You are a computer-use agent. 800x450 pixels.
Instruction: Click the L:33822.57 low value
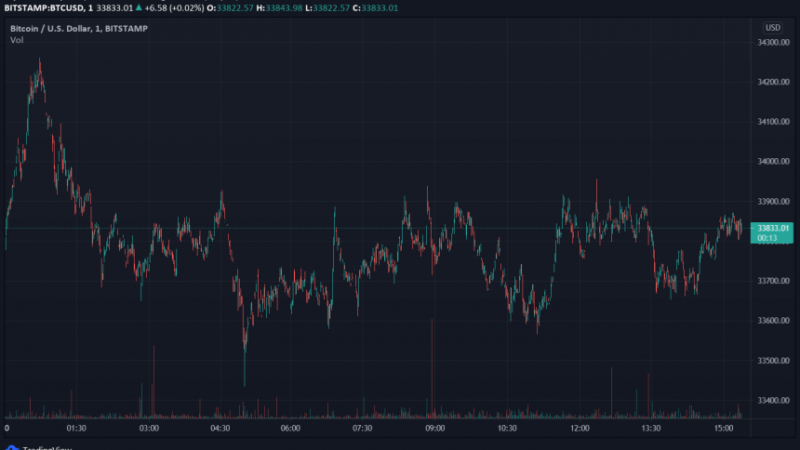[328, 8]
